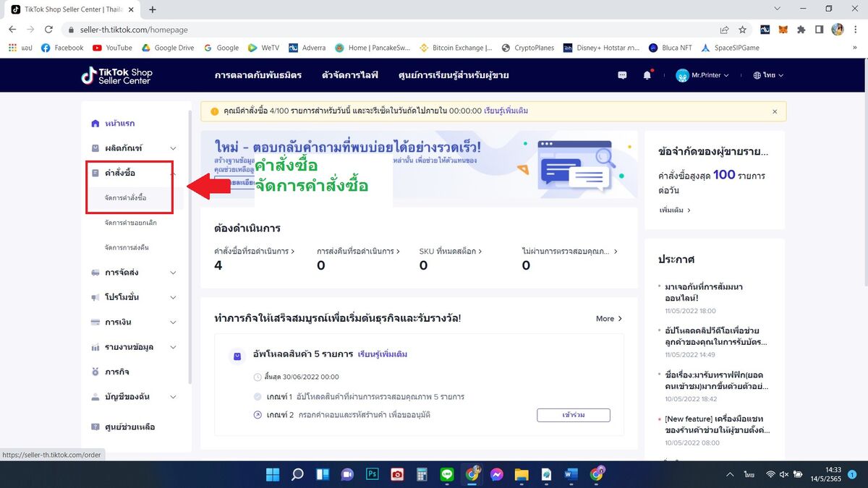Open the YouTube bookmark
This screenshot has width=868, height=488.
(112, 48)
